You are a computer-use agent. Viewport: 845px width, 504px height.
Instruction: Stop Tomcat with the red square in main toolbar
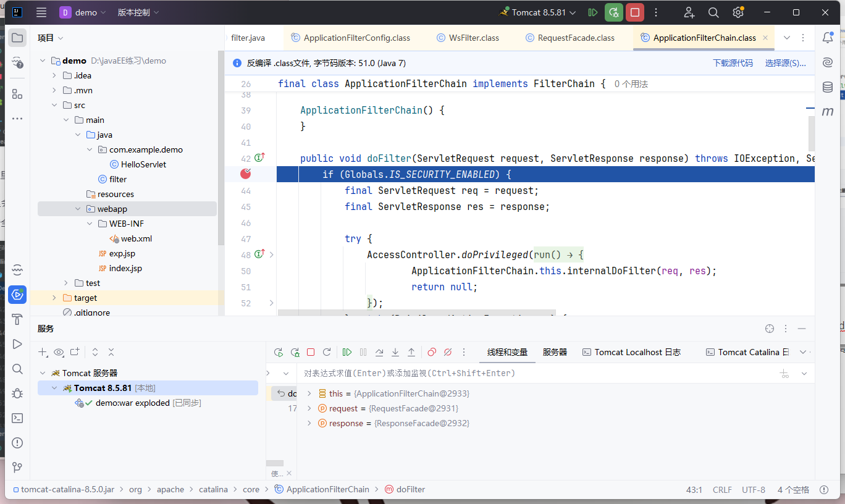pos(634,12)
